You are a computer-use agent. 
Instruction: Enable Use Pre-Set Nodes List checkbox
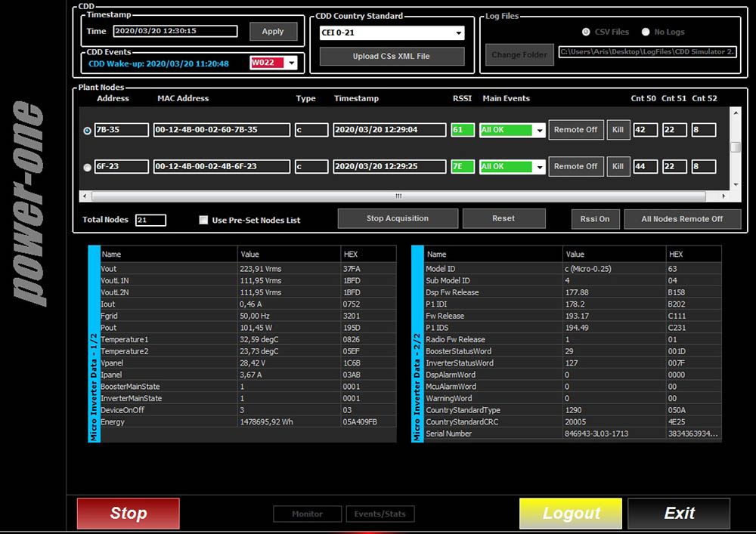(203, 220)
